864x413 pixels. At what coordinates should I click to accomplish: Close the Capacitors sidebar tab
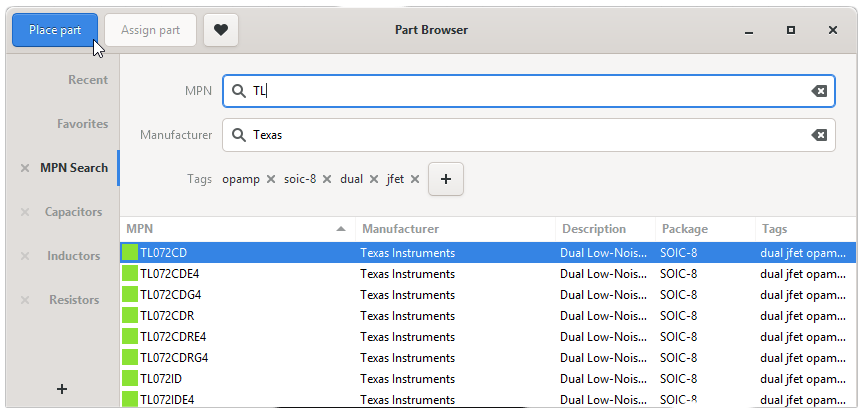pos(25,212)
